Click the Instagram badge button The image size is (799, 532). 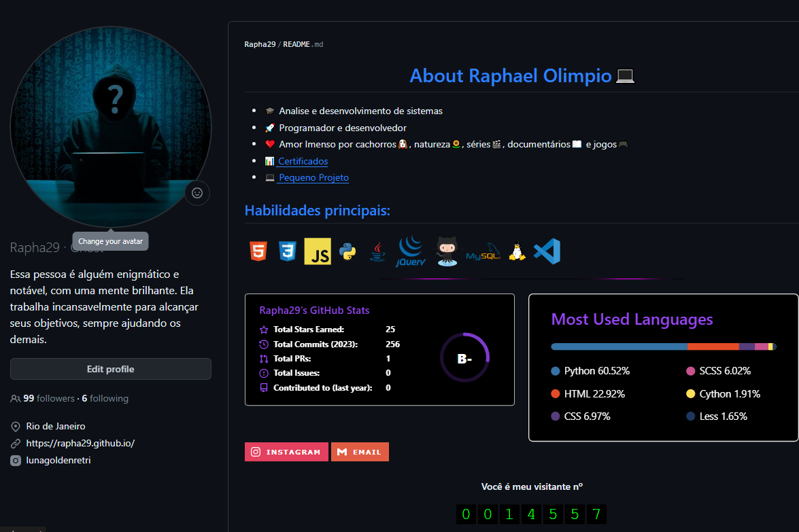click(x=286, y=452)
